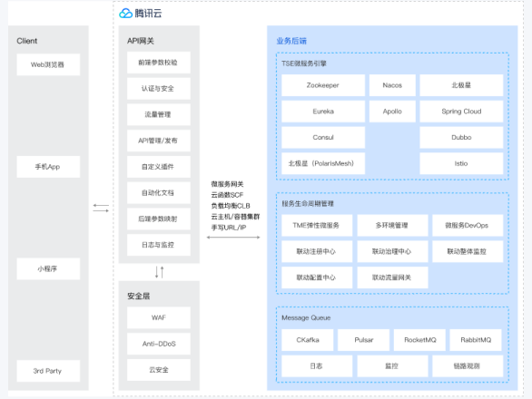Select the CKafka box
532x399 pixels.
pos(308,340)
